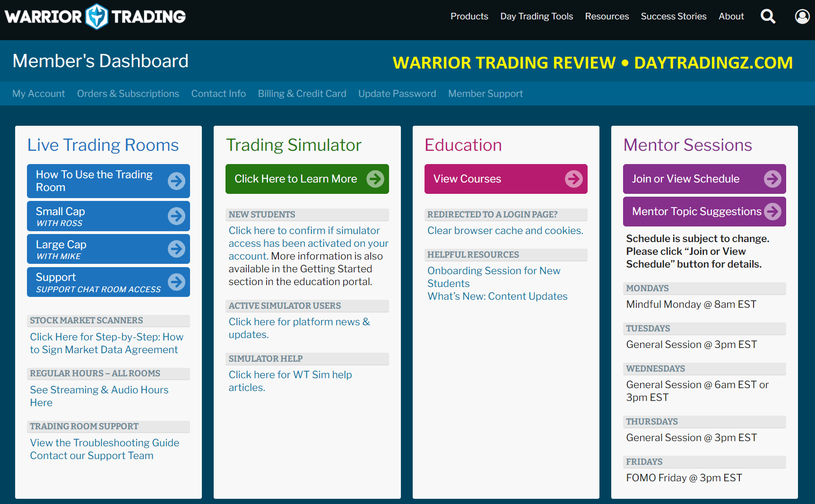Click arrow icon on View Courses button
815x504 pixels.
click(x=574, y=179)
